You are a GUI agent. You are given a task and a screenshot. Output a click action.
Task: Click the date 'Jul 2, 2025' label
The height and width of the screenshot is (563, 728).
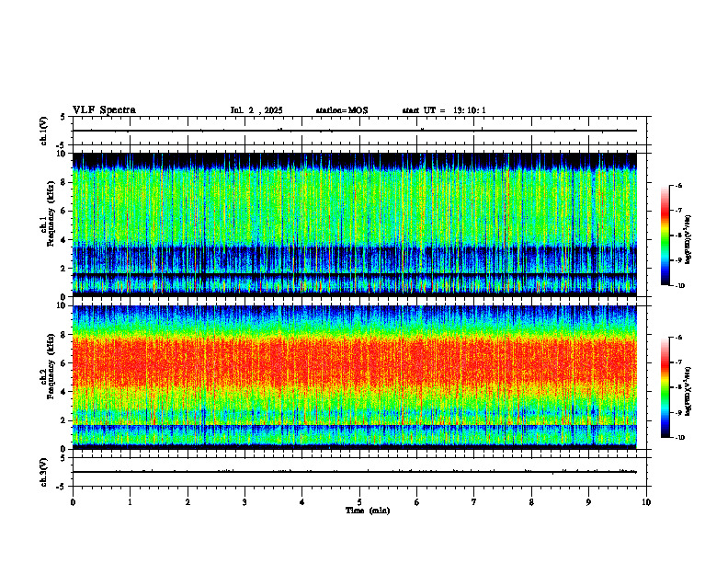click(256, 110)
